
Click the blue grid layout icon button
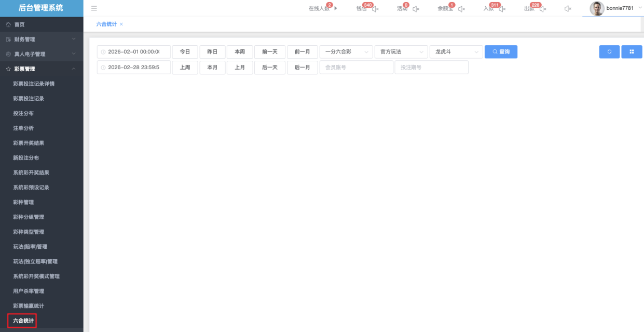[x=632, y=52]
